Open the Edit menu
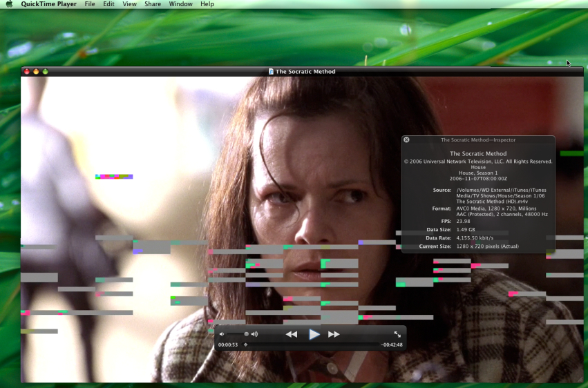 [x=108, y=4]
